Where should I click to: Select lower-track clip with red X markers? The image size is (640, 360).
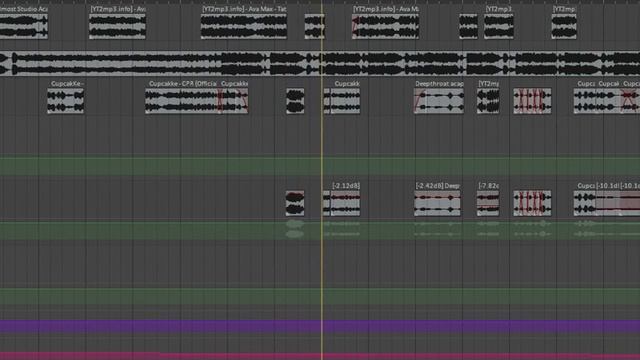[532, 203]
